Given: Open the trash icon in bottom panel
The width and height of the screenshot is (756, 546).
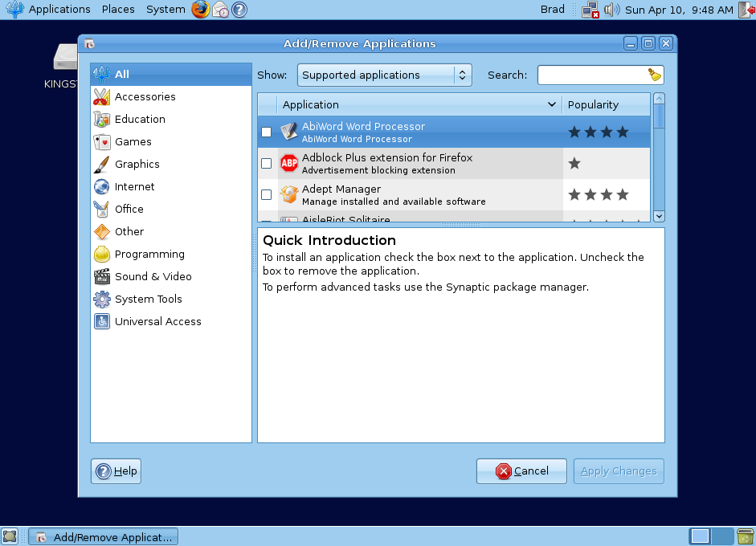Looking at the screenshot, I should (x=746, y=536).
